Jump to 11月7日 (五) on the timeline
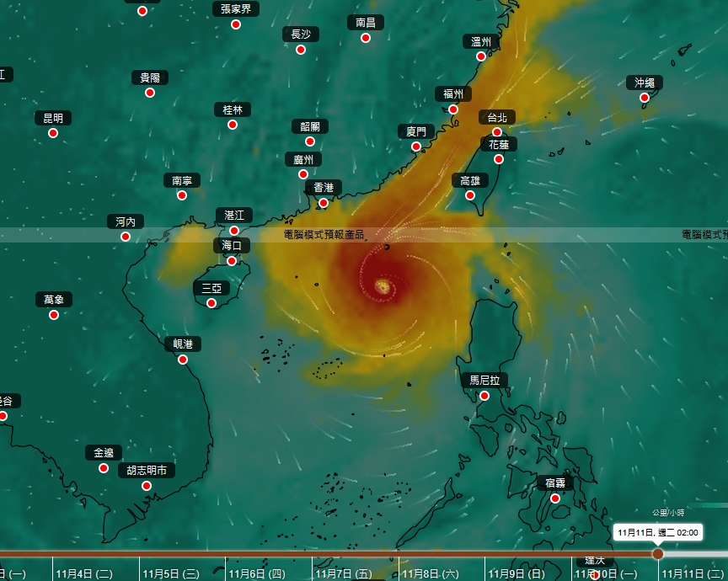The height and width of the screenshot is (581, 728). pyautogui.click(x=344, y=573)
